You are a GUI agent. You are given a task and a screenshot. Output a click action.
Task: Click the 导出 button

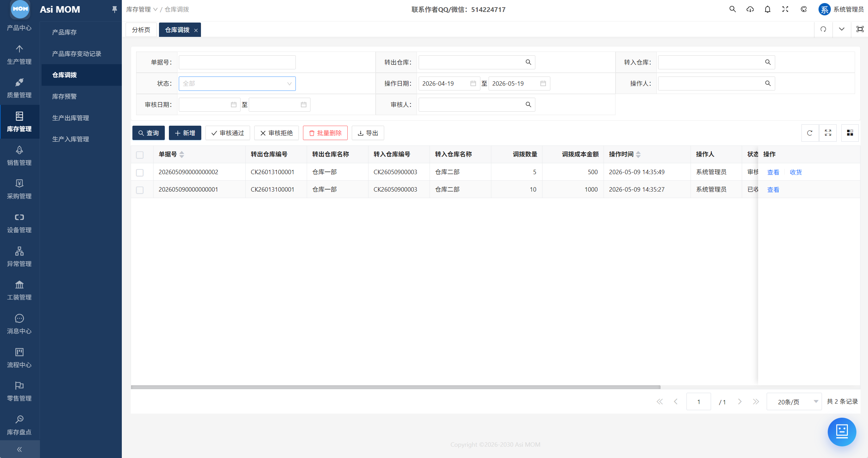pos(368,133)
